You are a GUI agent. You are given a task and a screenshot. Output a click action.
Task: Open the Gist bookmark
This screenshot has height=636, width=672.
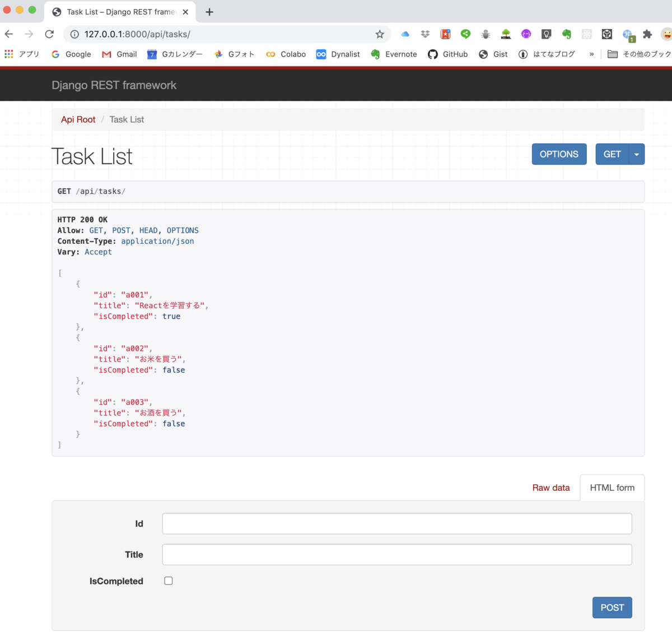point(493,54)
